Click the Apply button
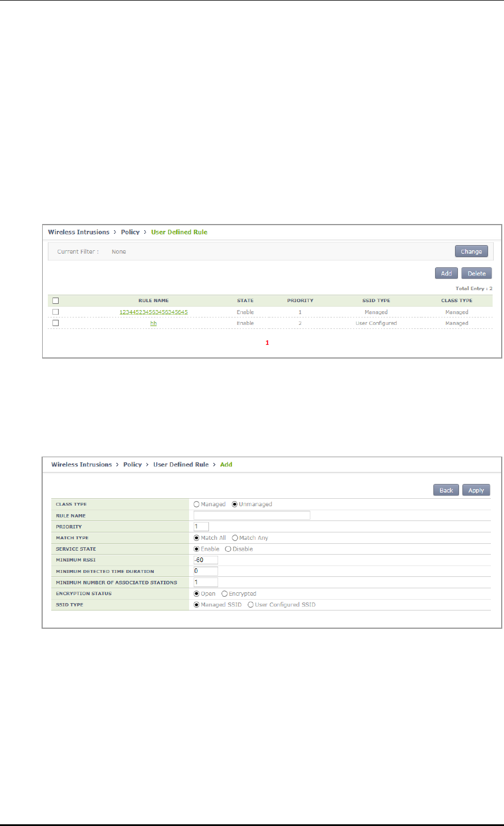Image resolution: width=504 pixels, height=826 pixels. [476, 490]
